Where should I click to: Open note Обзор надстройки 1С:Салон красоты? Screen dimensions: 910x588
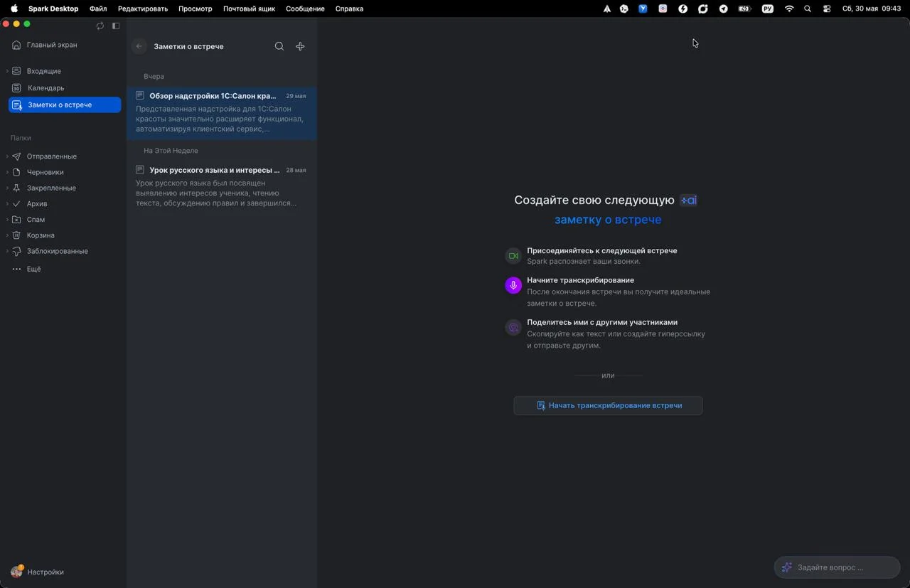[x=221, y=112]
